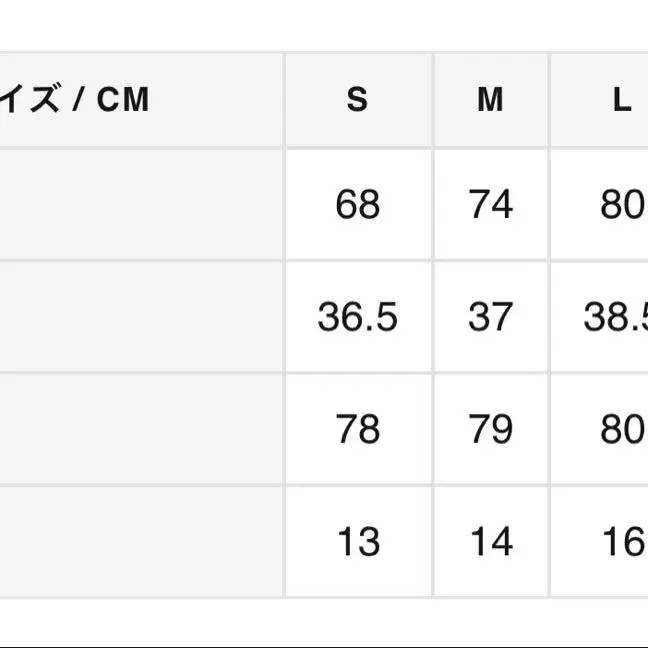Click the cell showing 74

[x=490, y=205]
